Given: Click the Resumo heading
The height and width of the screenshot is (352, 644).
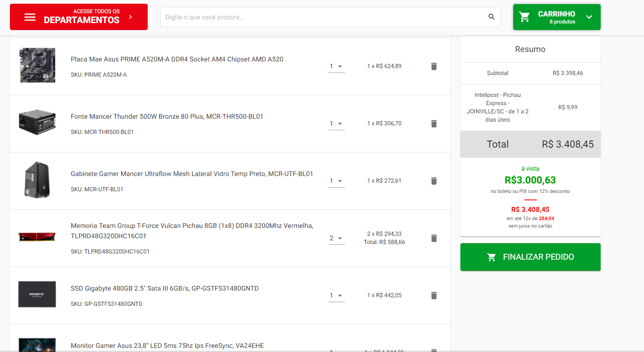Looking at the screenshot, I should (x=530, y=49).
